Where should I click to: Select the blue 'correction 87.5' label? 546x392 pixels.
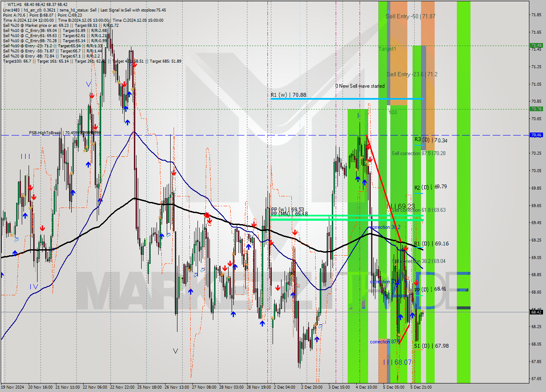click(x=385, y=342)
